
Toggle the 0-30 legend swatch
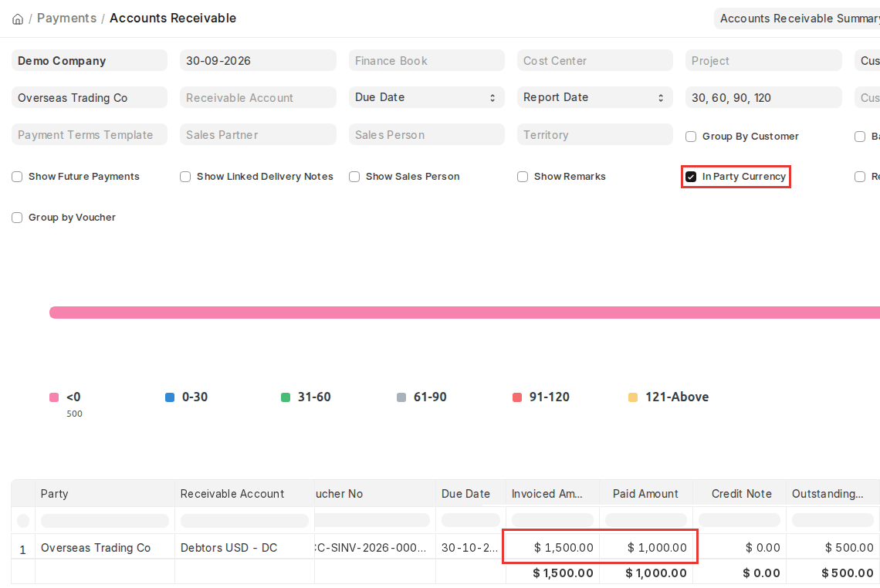tap(170, 397)
